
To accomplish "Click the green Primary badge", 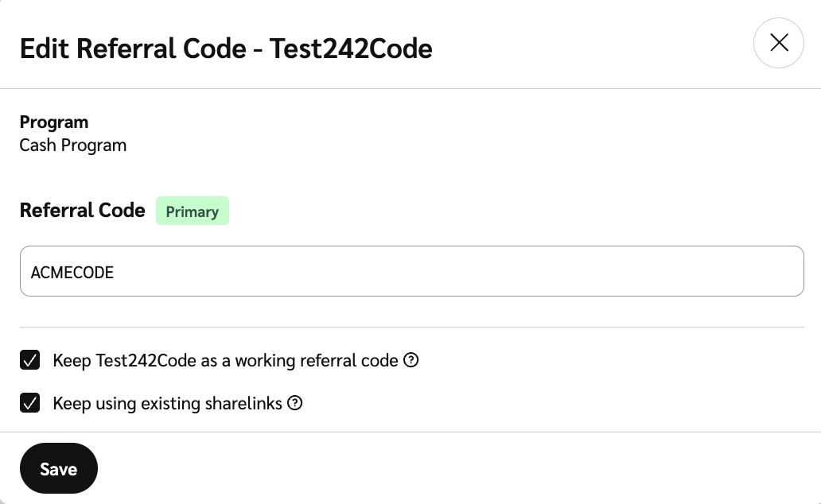I will click(193, 211).
